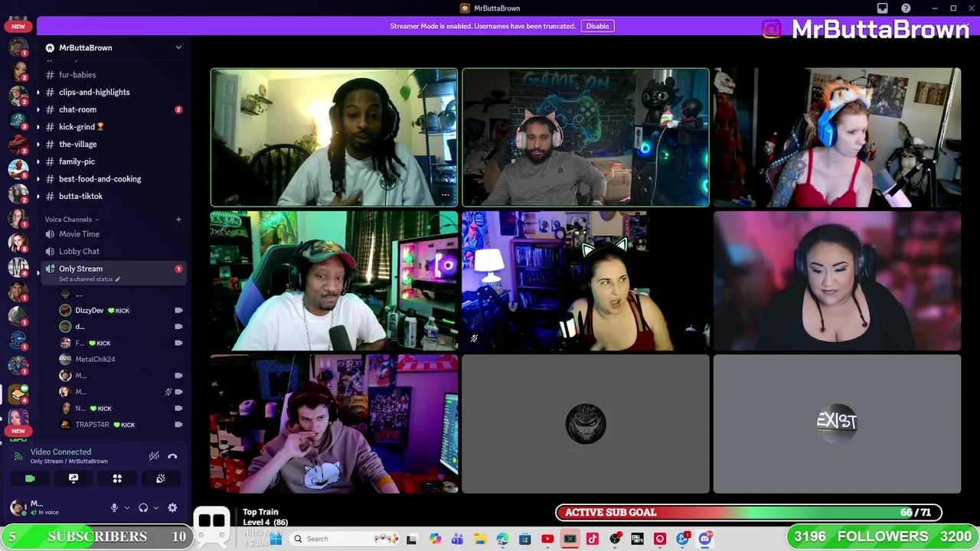Expand chat-room channel threads arrow
The height and width of the screenshot is (551, 980).
point(38,109)
